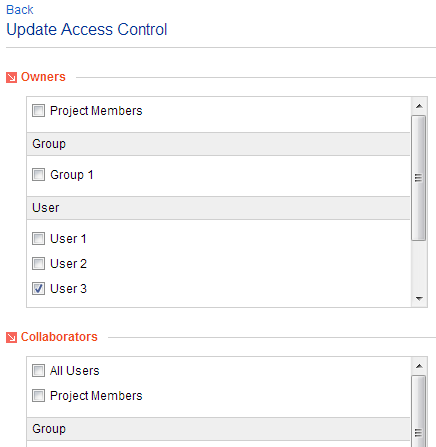Uncheck the User 3 checkbox
This screenshot has width=436, height=447.
[x=38, y=288]
